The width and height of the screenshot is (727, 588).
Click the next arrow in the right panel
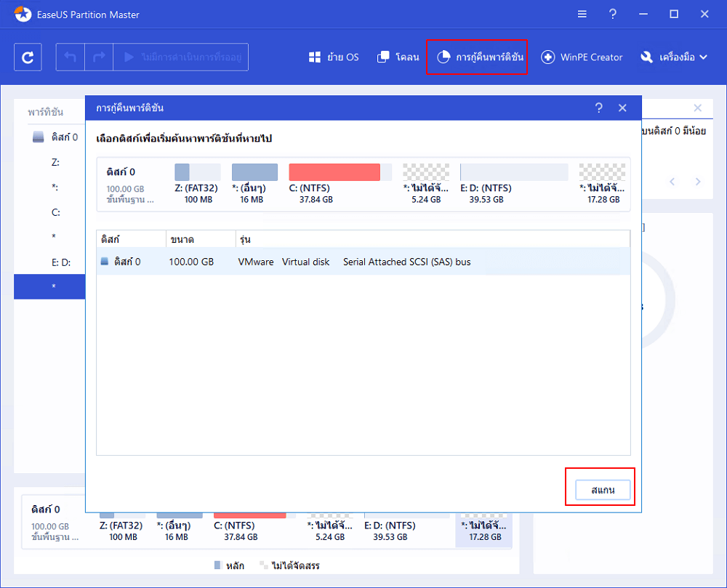click(x=697, y=182)
